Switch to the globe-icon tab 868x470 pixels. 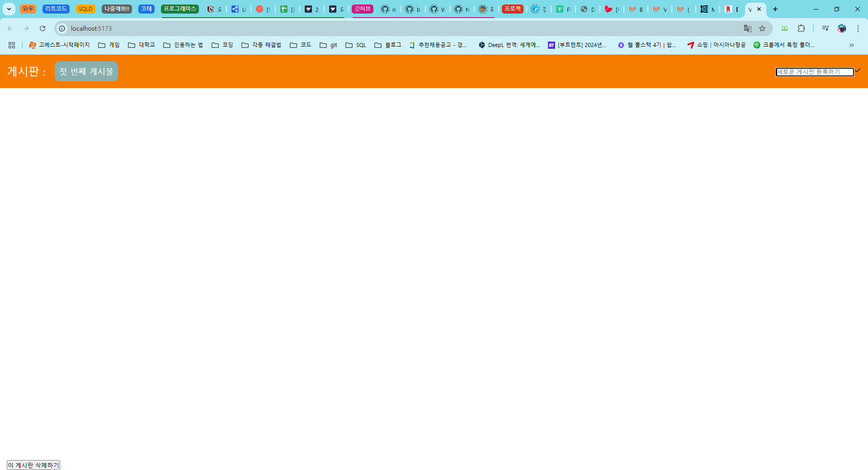(588, 9)
